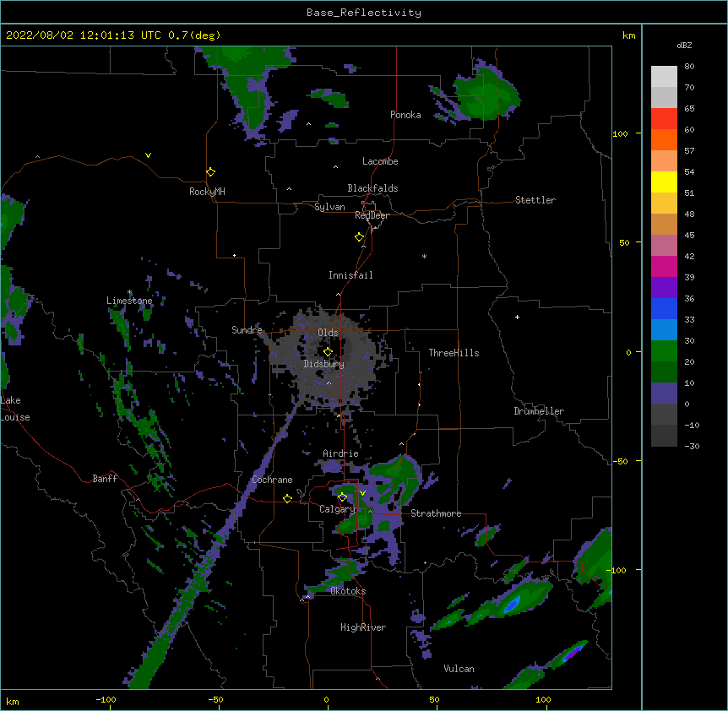Click the Lacombe city label
Image resolution: width=728 pixels, height=711 pixels.
(x=380, y=161)
